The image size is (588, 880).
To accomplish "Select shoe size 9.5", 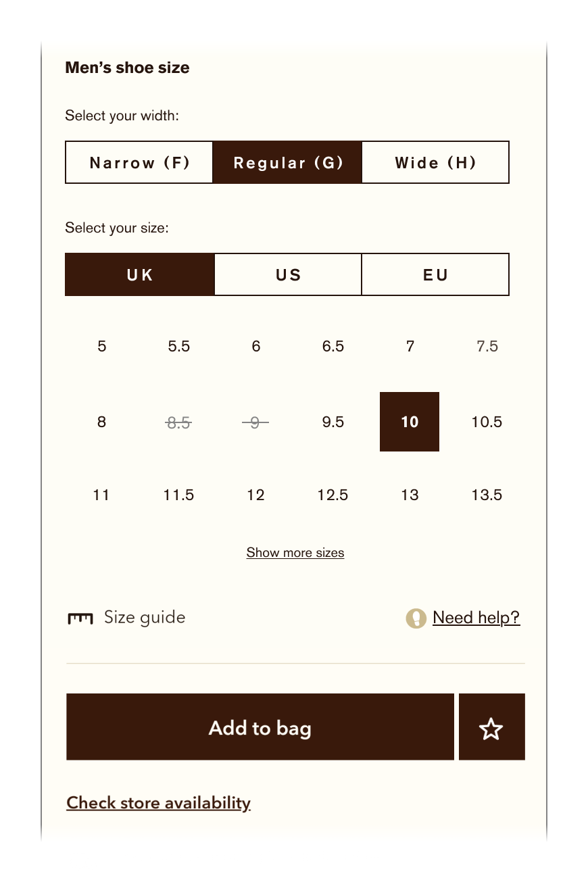I will tap(333, 422).
